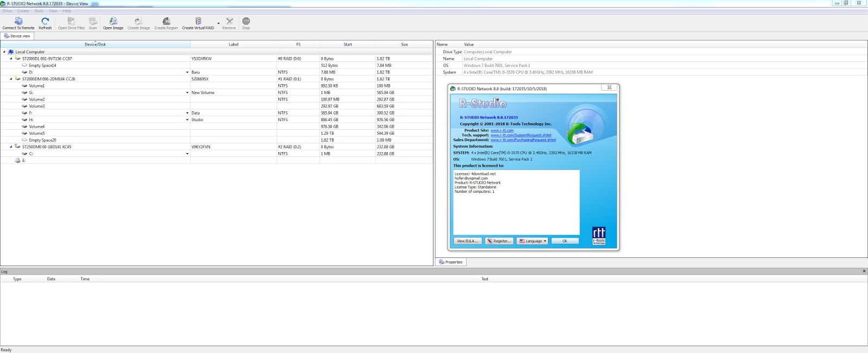868x353 pixels.
Task: Click the Start column header
Action: click(348, 45)
